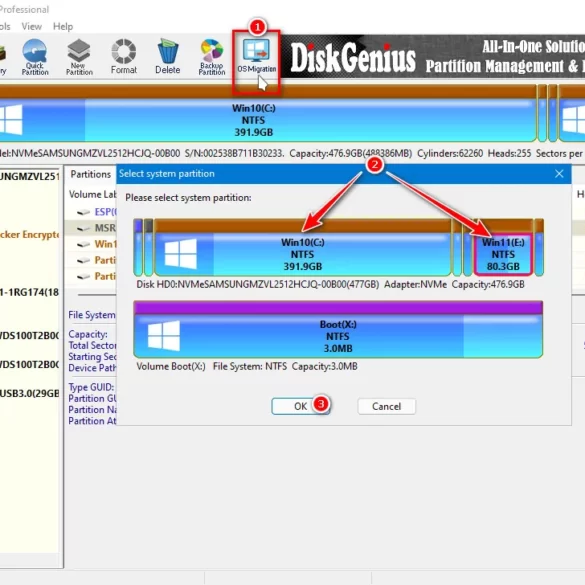Confirm selection with the OK button
This screenshot has height=585, width=585.
point(300,406)
